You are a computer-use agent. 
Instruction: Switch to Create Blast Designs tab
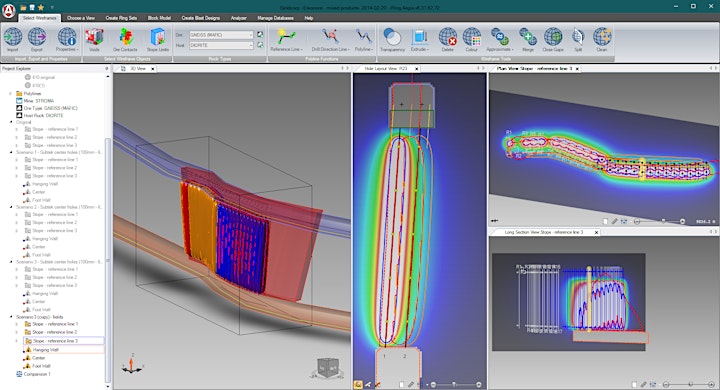[x=200, y=18]
